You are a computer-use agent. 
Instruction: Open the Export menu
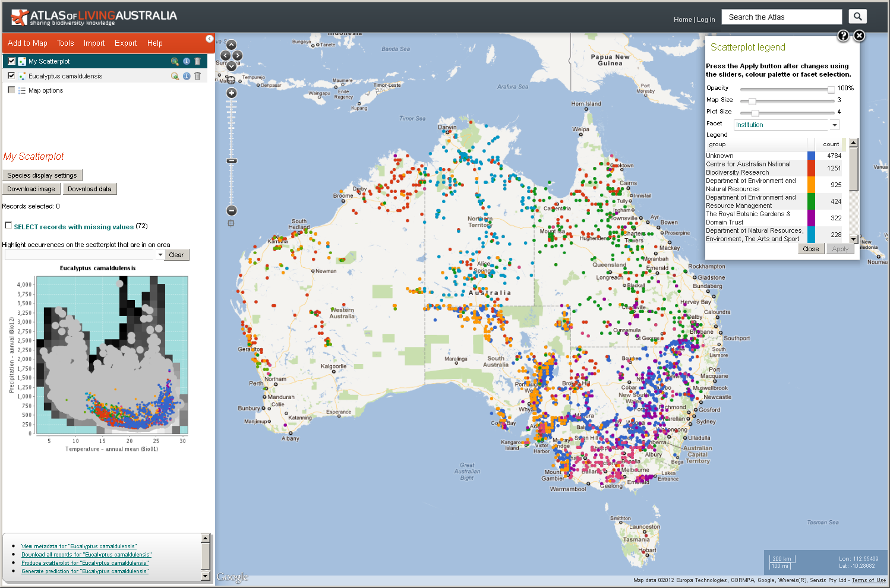[x=125, y=43]
